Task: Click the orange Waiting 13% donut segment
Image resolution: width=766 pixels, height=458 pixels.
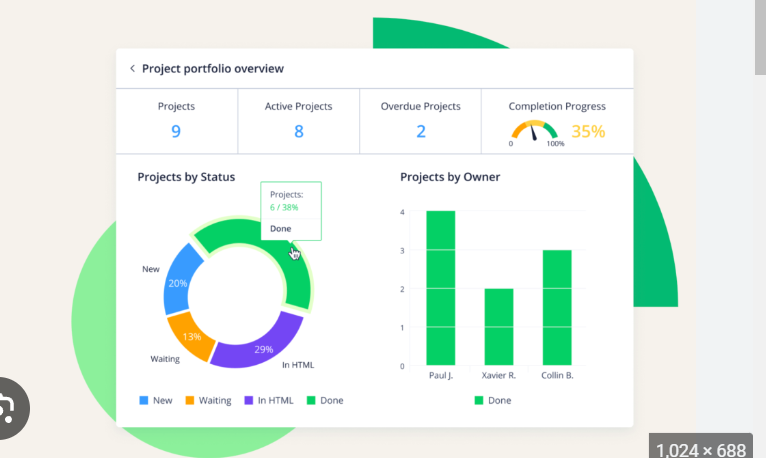Action: [190, 335]
